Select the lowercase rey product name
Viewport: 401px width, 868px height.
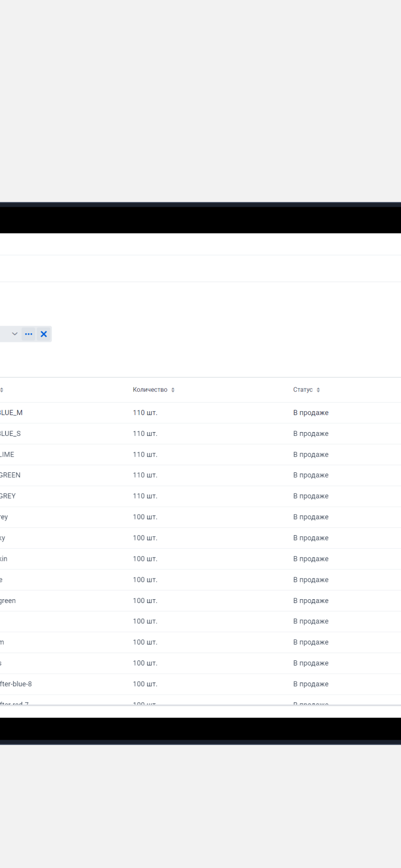4,517
